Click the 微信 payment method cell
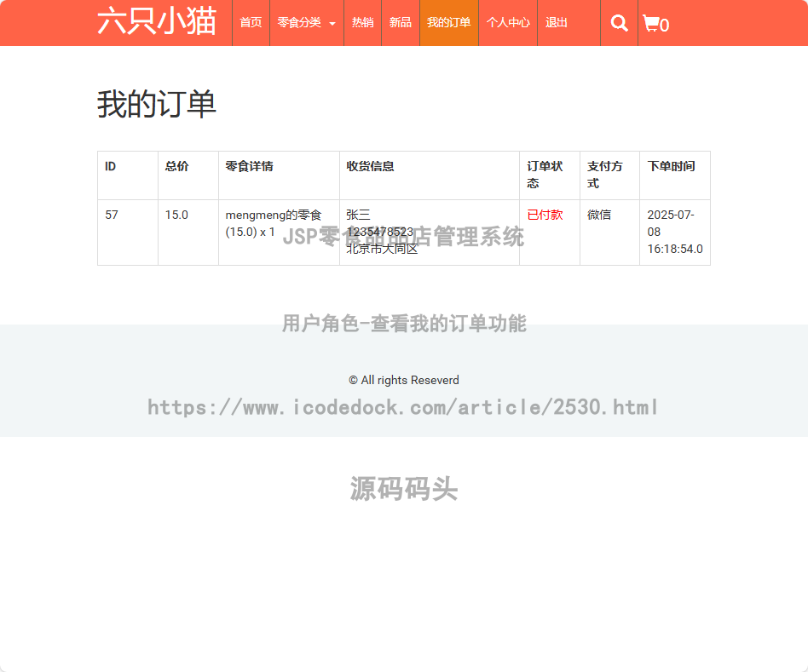Viewport: 808px width, 672px height. click(x=609, y=233)
